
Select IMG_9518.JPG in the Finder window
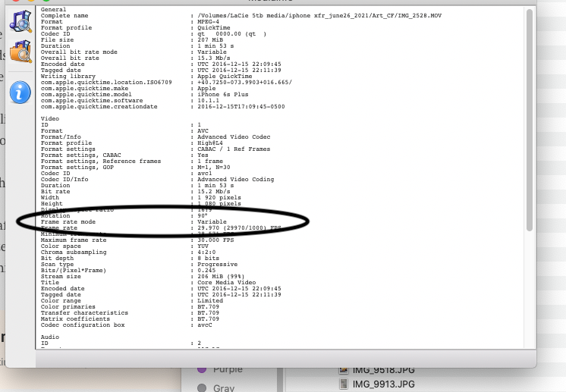383,370
